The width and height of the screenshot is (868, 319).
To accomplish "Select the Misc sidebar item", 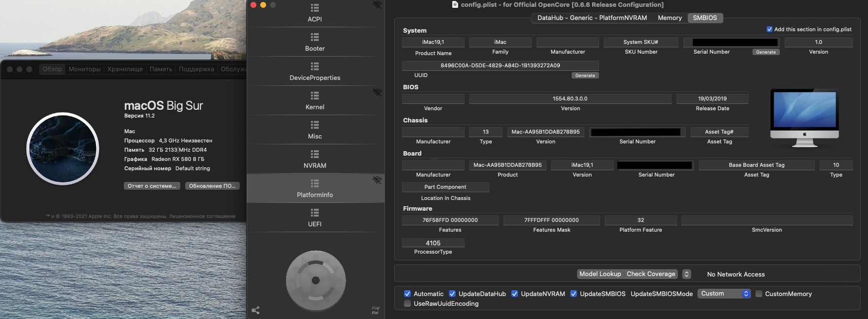I will [x=315, y=130].
